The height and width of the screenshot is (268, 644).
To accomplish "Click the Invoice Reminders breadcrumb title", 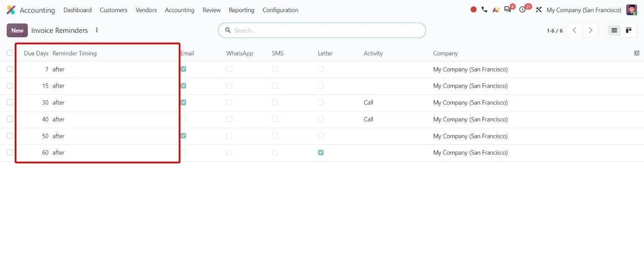I will (60, 30).
